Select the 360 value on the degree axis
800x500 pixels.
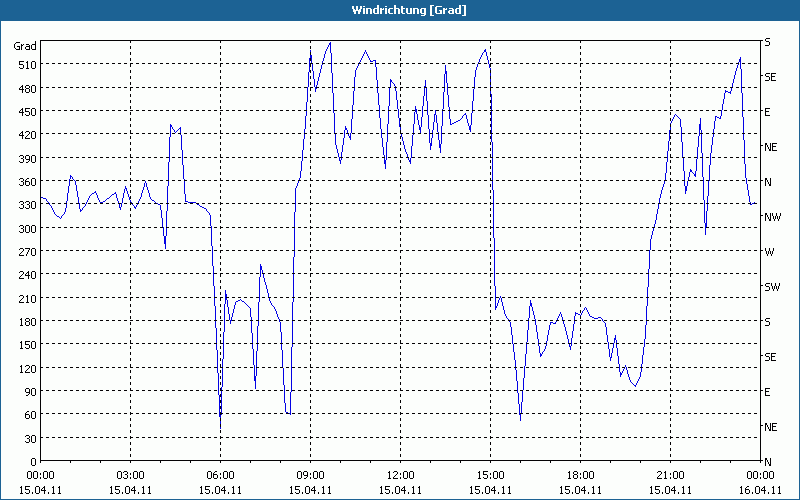point(28,182)
